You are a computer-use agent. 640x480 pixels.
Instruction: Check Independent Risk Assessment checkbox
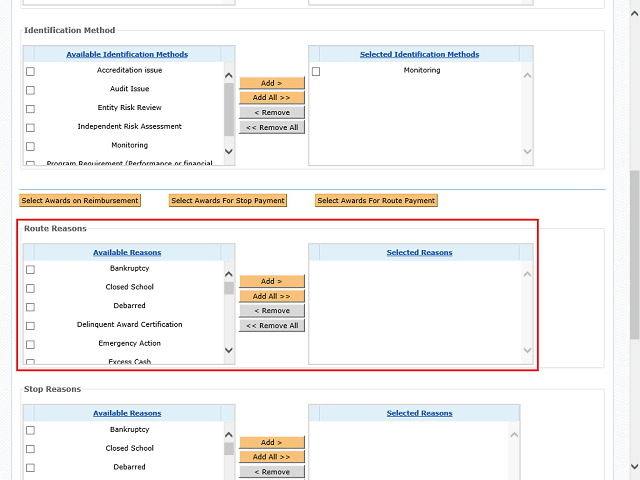coord(30,128)
